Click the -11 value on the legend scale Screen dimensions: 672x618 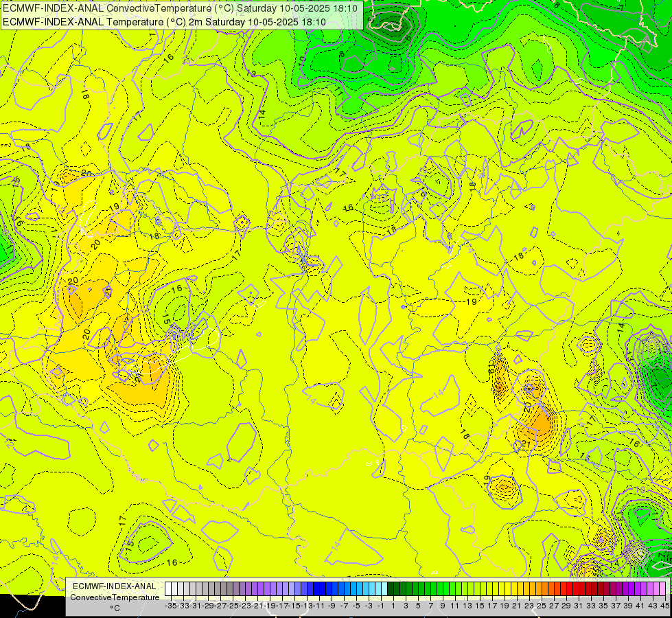tap(319, 606)
